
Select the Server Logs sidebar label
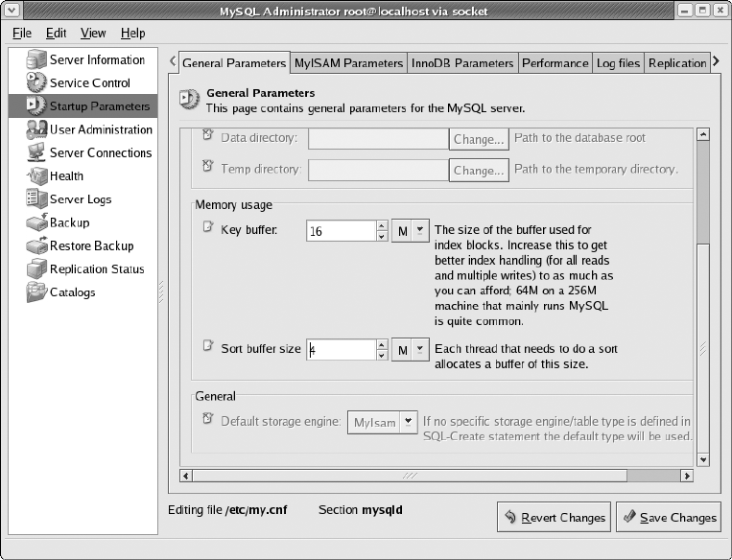click(x=81, y=199)
